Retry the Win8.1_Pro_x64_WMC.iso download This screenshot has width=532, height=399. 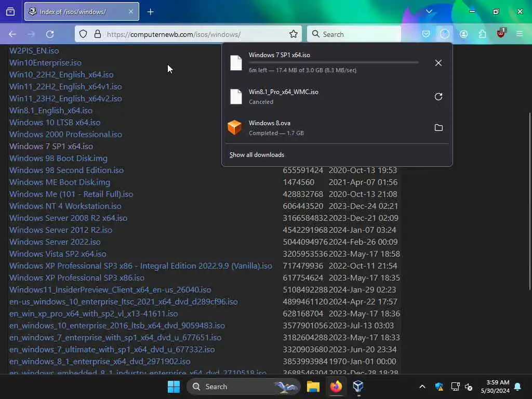click(x=438, y=97)
